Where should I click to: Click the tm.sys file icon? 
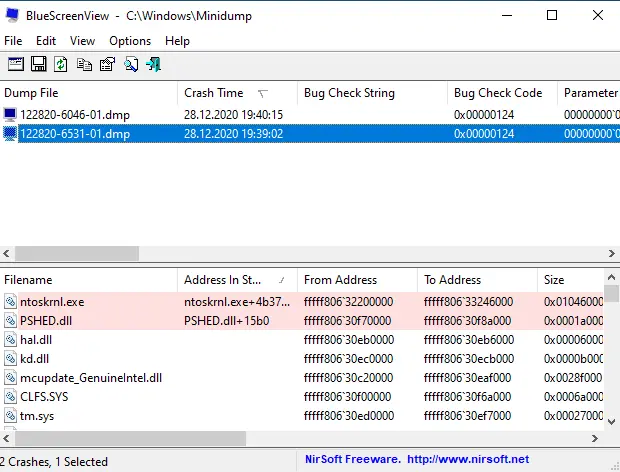coord(10,415)
